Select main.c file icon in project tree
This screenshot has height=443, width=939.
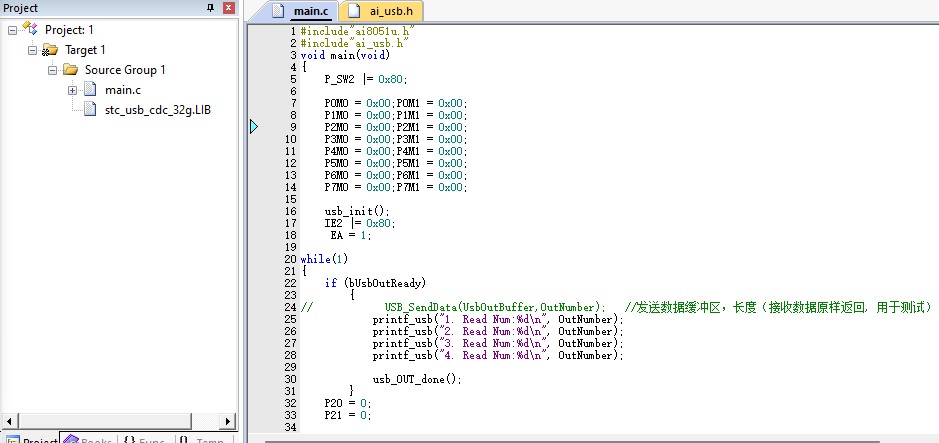pos(90,90)
